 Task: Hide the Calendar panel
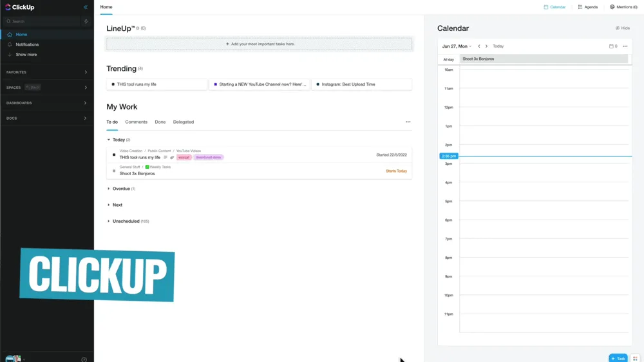[x=623, y=28]
